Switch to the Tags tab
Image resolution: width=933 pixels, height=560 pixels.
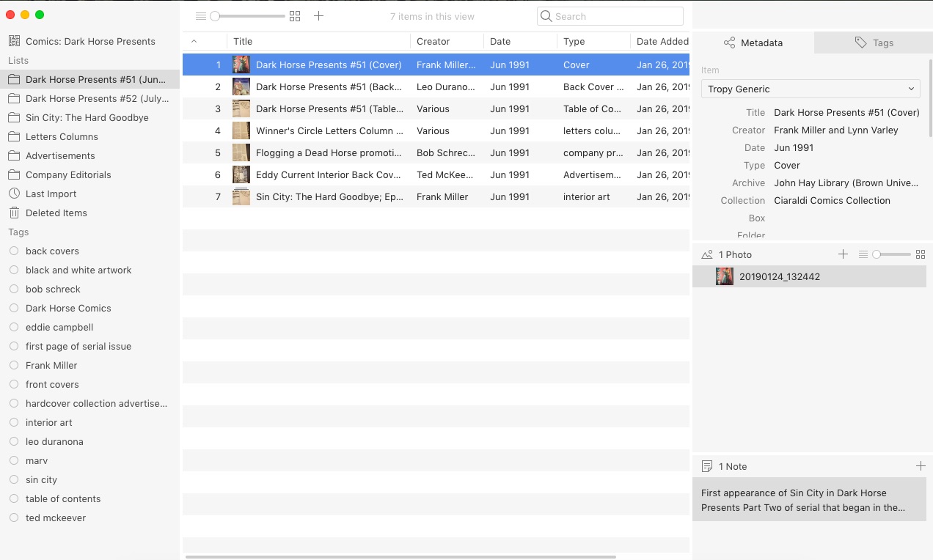[x=874, y=43]
